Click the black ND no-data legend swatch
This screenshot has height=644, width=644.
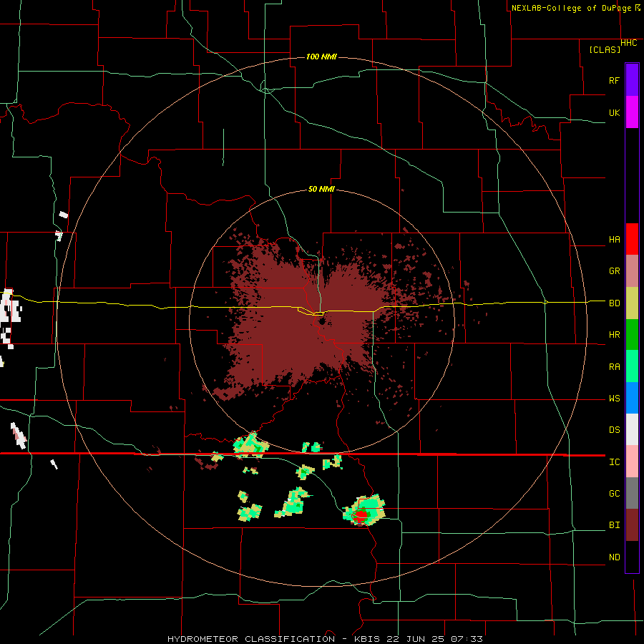(632, 557)
